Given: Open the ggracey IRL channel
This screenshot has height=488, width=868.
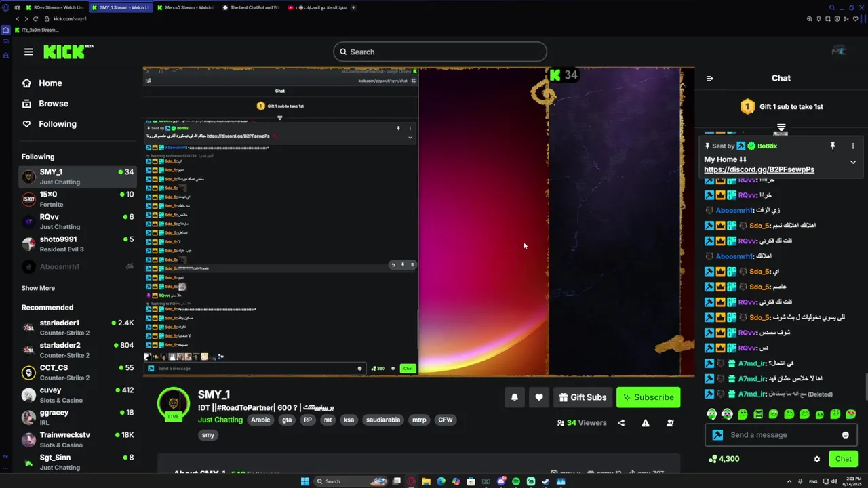Looking at the screenshot, I should point(77,418).
